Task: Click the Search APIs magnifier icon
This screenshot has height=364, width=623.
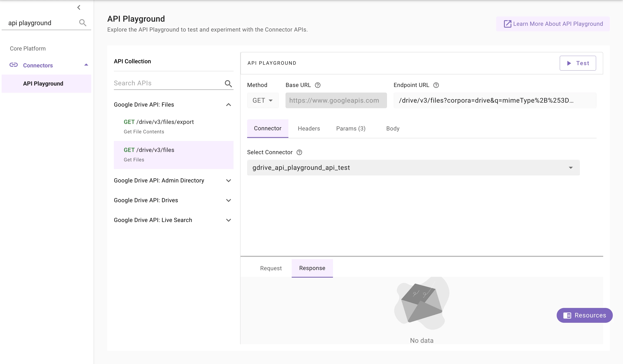Action: (x=228, y=84)
